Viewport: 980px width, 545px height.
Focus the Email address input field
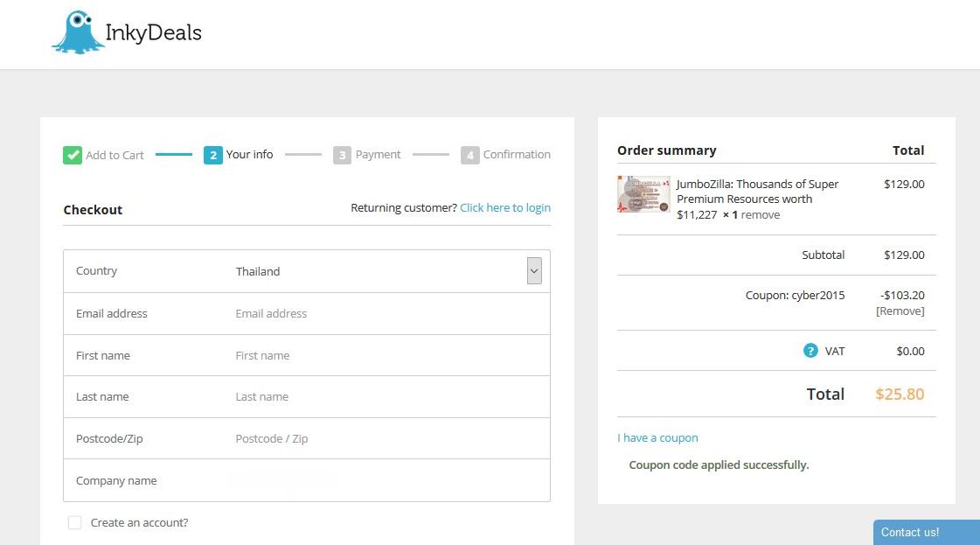pos(388,313)
